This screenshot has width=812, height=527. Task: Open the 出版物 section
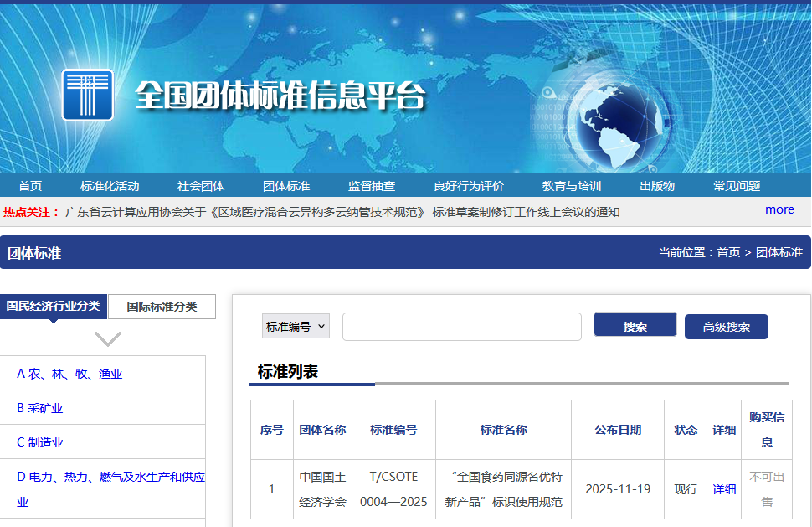656,186
